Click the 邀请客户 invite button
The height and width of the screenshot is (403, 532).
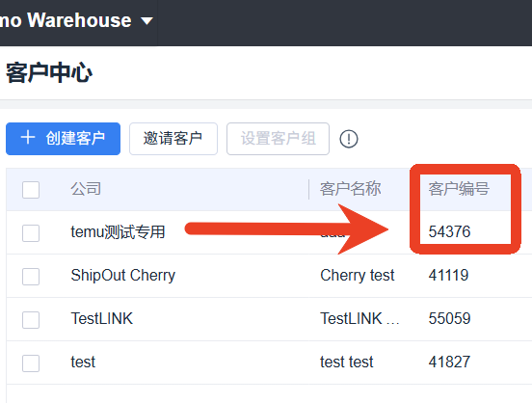(x=173, y=139)
